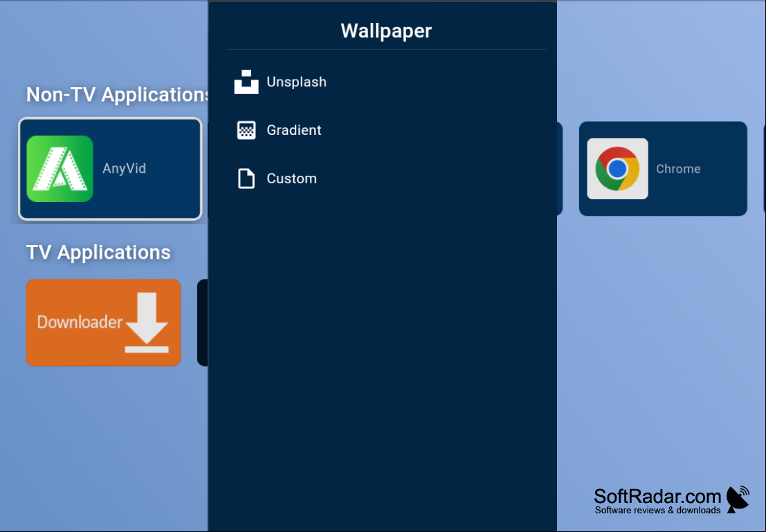This screenshot has width=766, height=532.
Task: Click the Non-TV Applications heading
Action: 117,95
